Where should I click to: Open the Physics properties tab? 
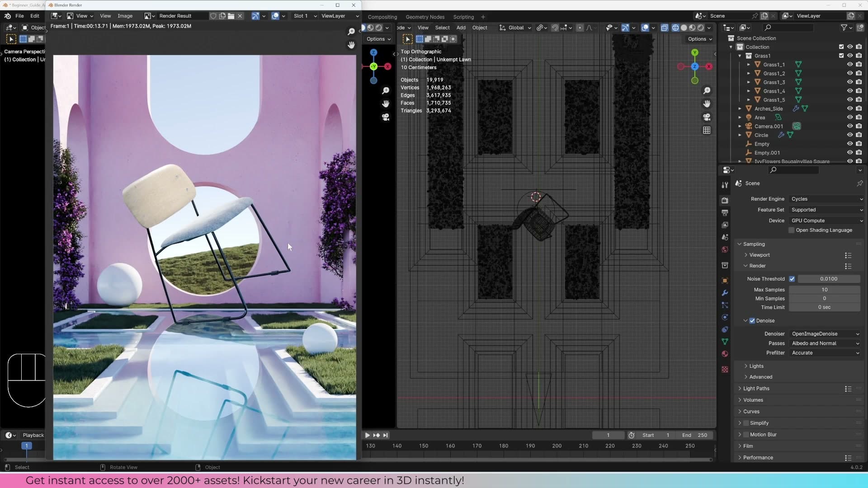tap(725, 317)
